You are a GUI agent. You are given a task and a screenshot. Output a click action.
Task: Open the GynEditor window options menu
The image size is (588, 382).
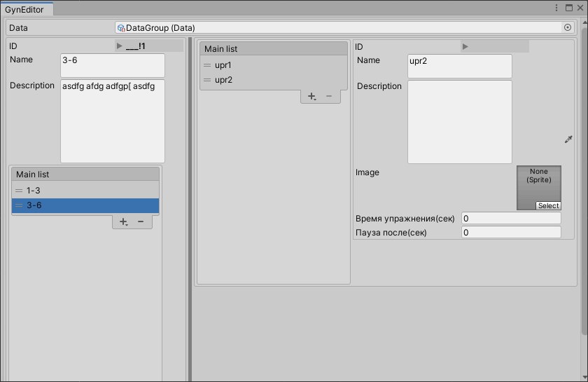click(556, 8)
